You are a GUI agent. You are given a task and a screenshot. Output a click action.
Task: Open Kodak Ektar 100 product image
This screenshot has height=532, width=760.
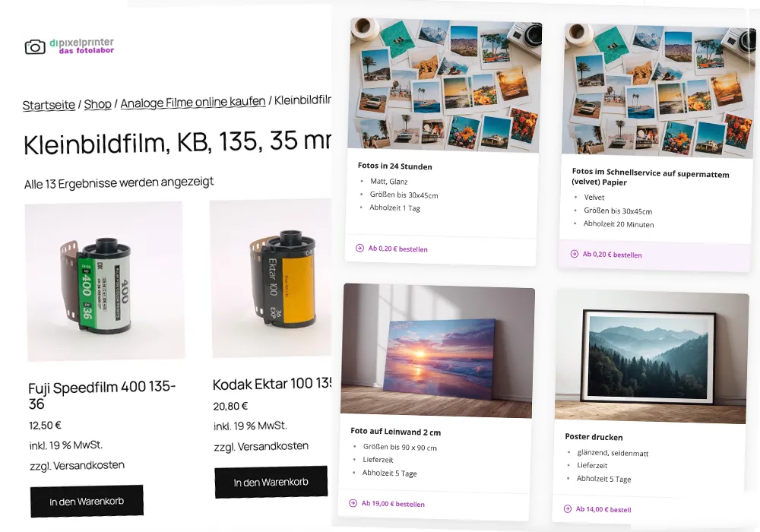[271, 278]
